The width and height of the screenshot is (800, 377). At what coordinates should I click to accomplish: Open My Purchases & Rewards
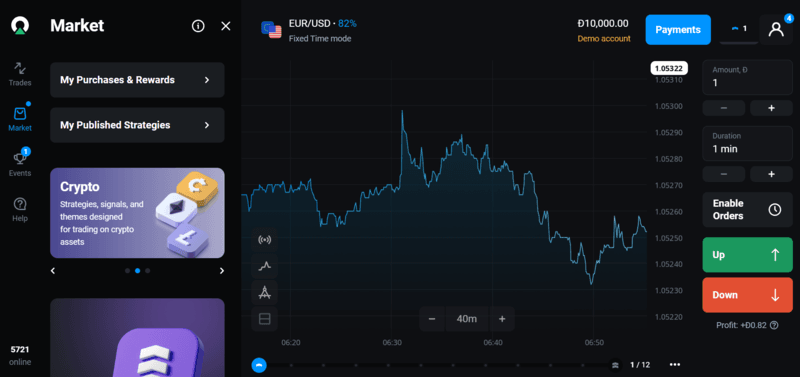137,80
